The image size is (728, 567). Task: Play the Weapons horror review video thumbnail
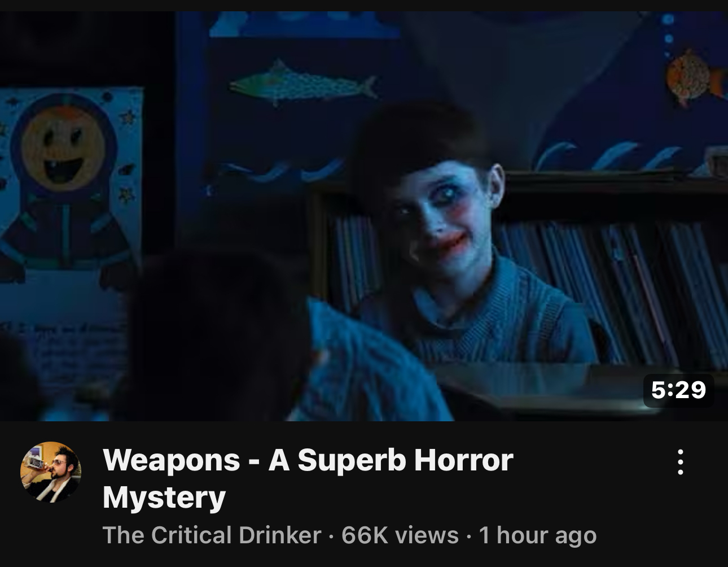pyautogui.click(x=364, y=216)
